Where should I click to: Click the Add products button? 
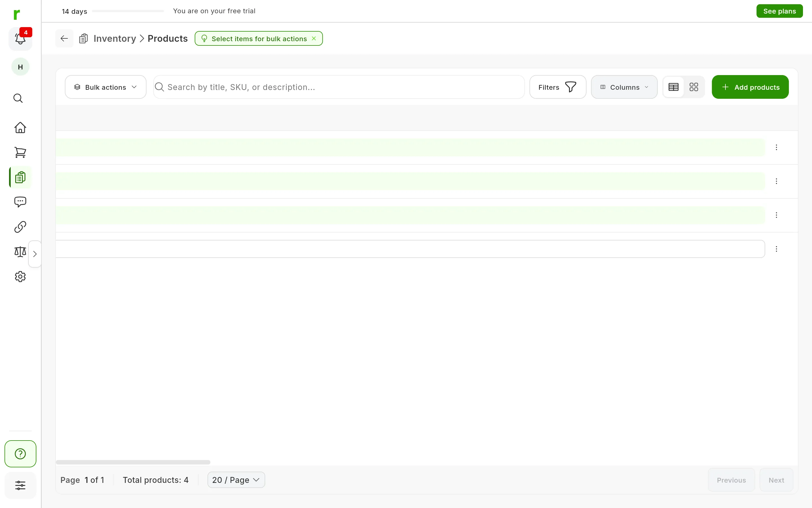click(750, 87)
